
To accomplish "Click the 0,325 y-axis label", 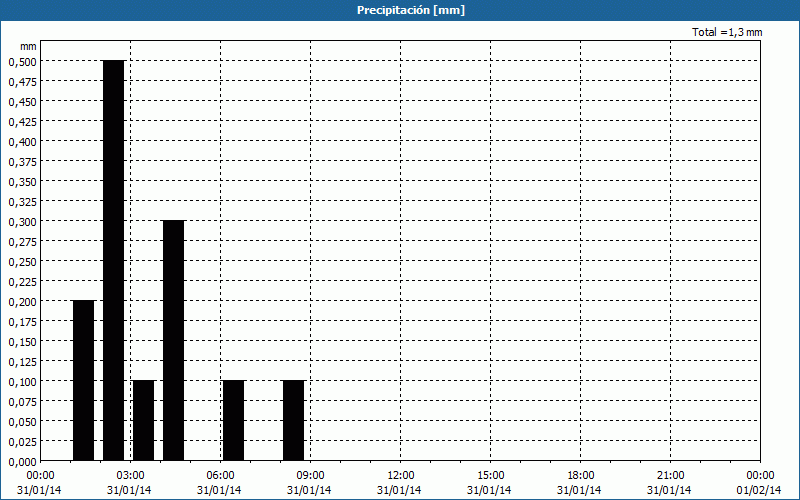I will pos(22,202).
